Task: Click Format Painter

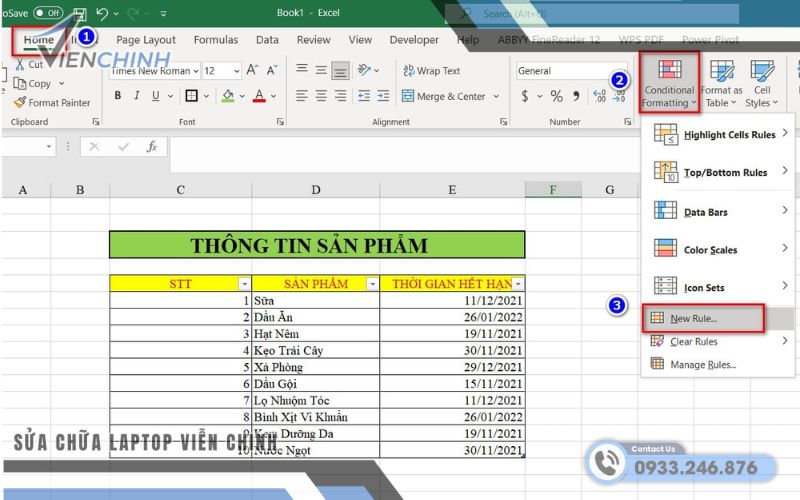Action: point(53,103)
